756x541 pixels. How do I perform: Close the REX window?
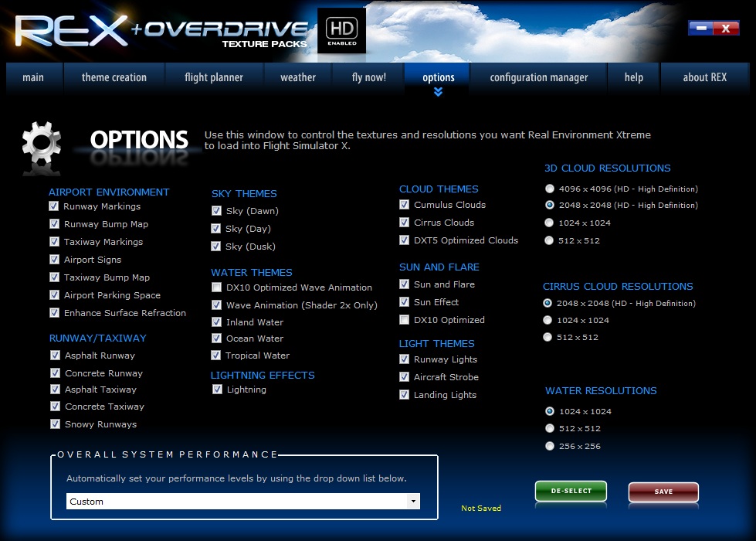[726, 29]
